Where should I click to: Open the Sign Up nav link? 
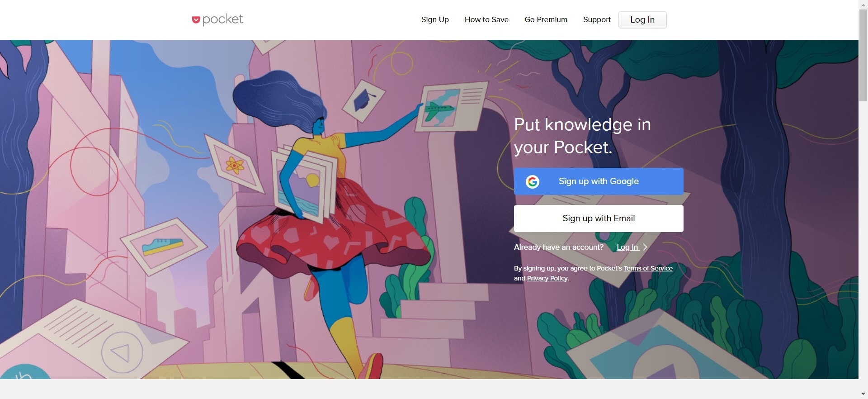pos(435,19)
